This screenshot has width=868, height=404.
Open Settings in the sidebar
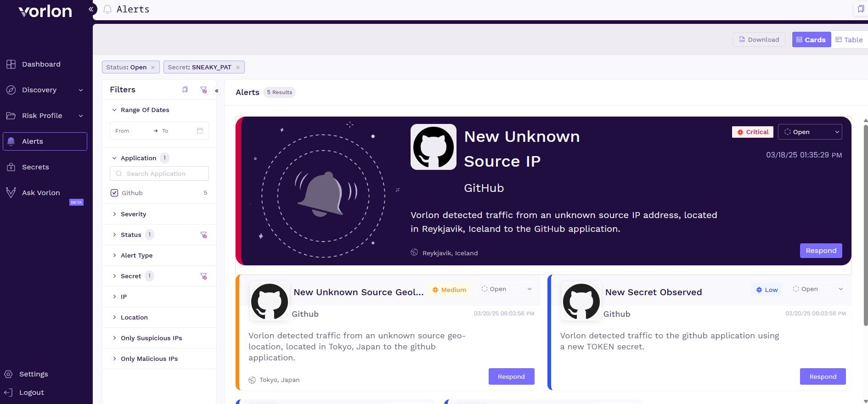point(33,374)
